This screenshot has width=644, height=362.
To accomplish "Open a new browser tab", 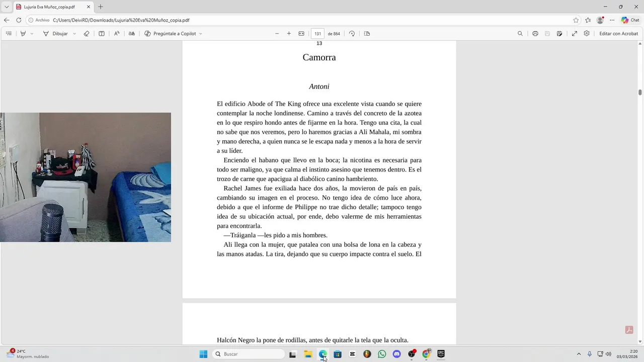I will click(x=101, y=7).
